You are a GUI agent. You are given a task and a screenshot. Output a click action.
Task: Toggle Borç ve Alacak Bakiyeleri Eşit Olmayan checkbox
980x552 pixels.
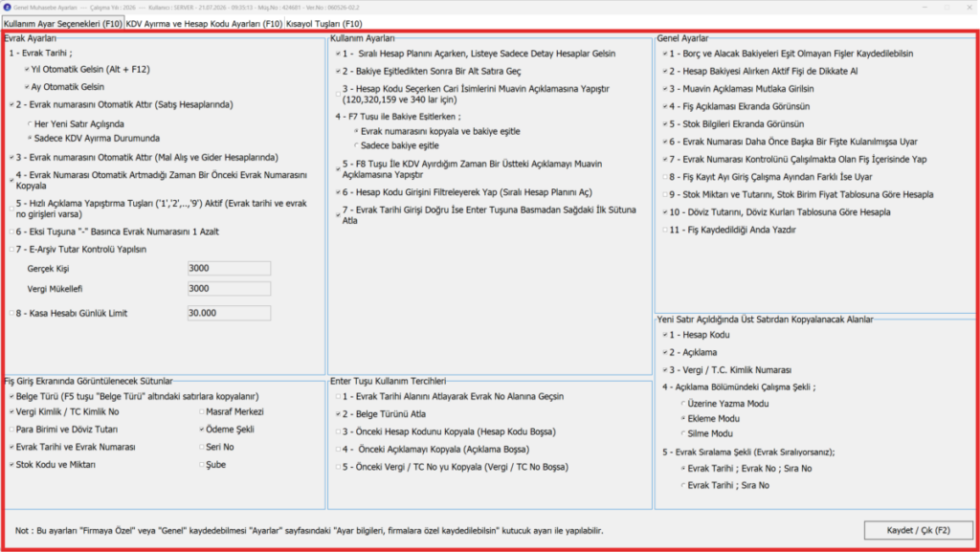coord(665,54)
